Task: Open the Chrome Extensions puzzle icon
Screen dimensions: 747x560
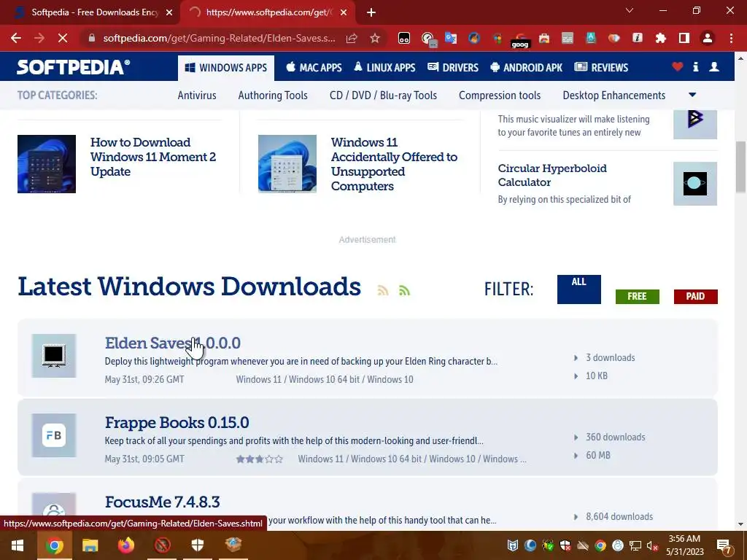Action: [x=661, y=38]
